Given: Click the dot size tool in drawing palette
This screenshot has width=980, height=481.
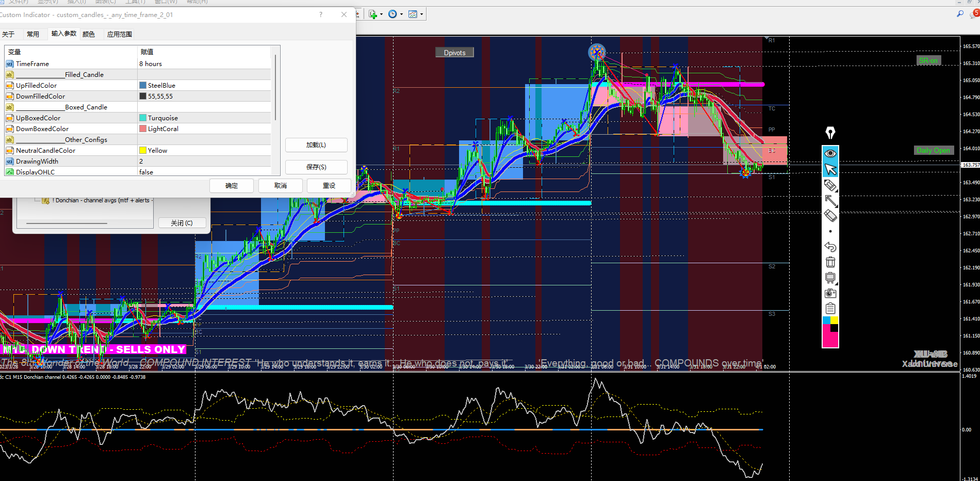Looking at the screenshot, I should [830, 231].
